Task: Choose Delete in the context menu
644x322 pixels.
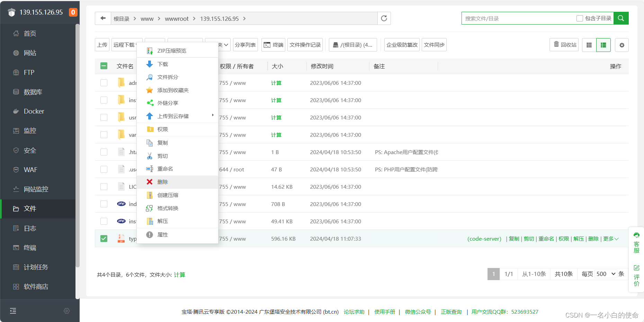Action: (x=177, y=182)
